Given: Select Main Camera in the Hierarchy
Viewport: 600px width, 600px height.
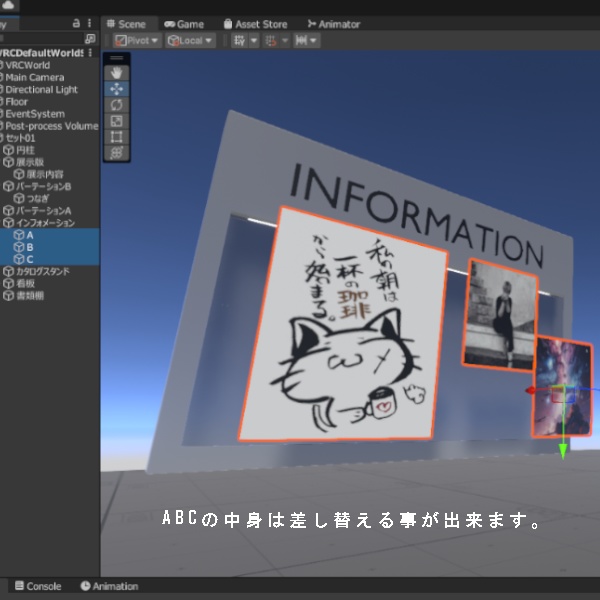Looking at the screenshot, I should pos(50,77).
